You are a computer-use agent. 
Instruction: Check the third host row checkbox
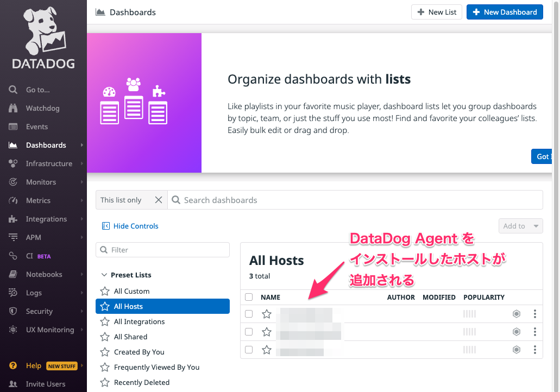(249, 350)
